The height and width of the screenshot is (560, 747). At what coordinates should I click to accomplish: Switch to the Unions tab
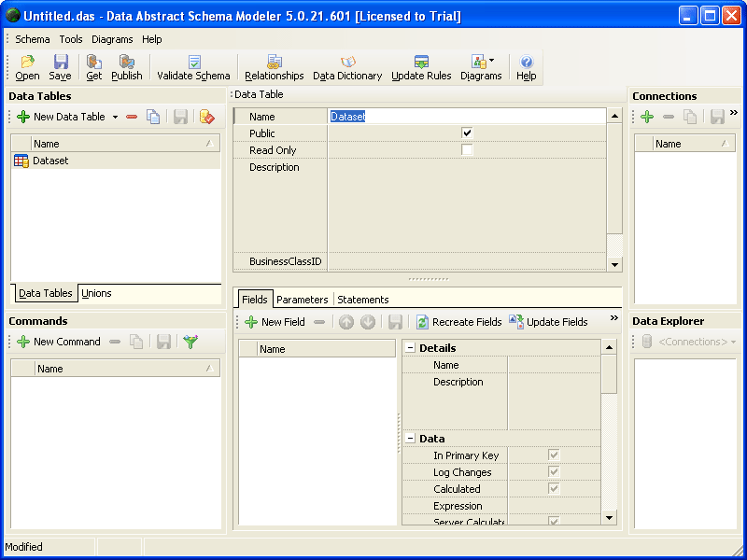(x=96, y=293)
